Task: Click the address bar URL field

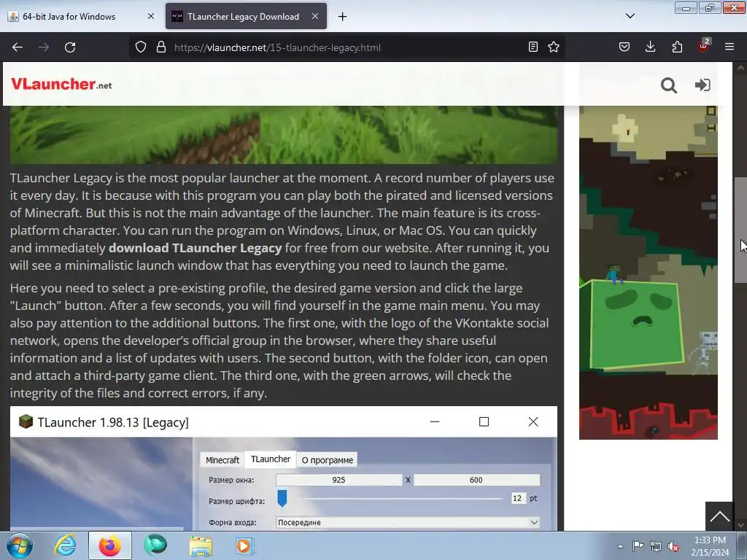Action: click(x=348, y=47)
